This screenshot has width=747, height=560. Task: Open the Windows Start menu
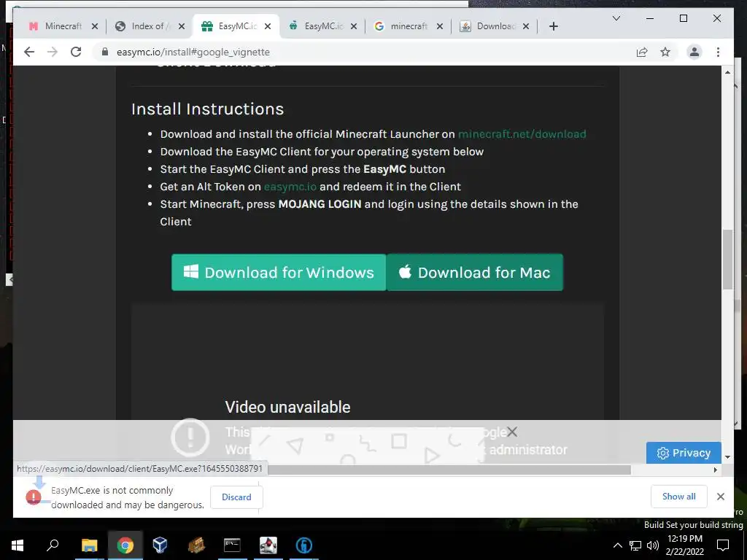[x=18, y=545]
